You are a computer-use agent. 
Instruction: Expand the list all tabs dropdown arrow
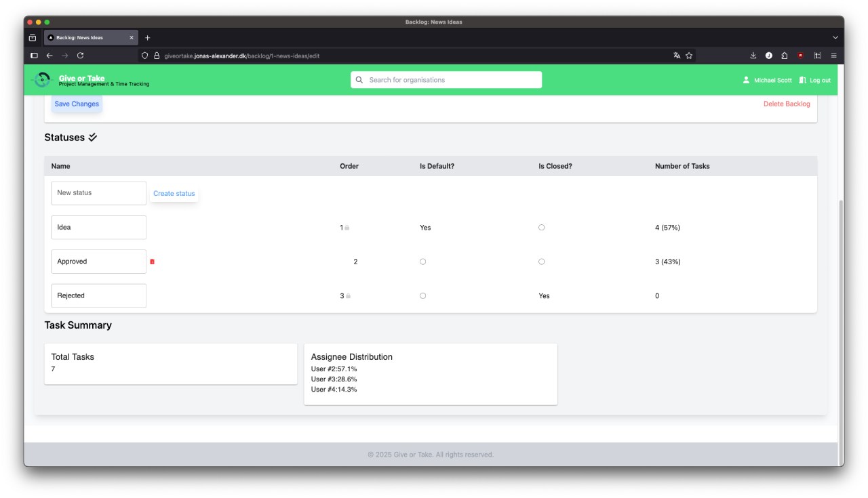[835, 37]
